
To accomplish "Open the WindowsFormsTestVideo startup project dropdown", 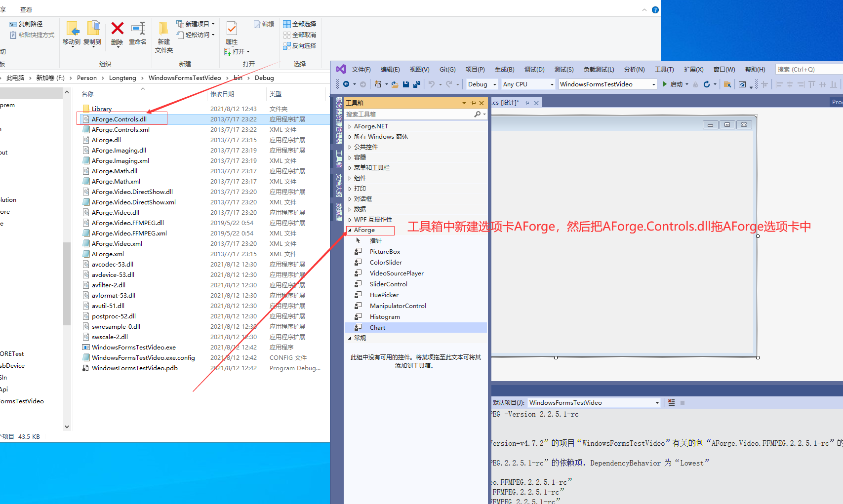I will [607, 84].
